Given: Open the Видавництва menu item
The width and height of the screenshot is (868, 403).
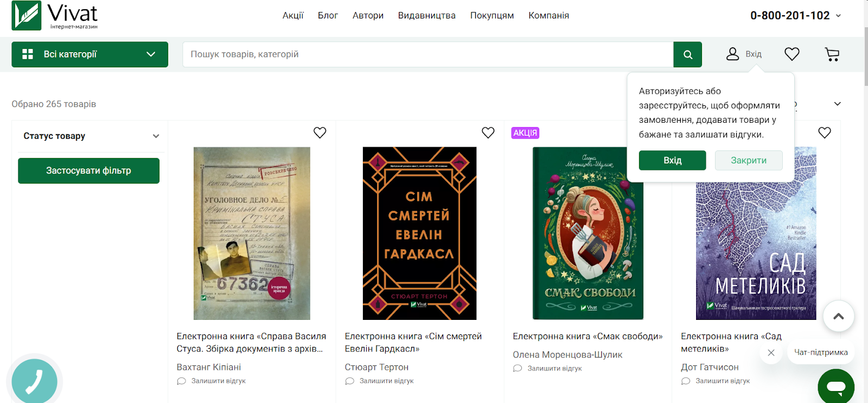Looking at the screenshot, I should tap(427, 15).
